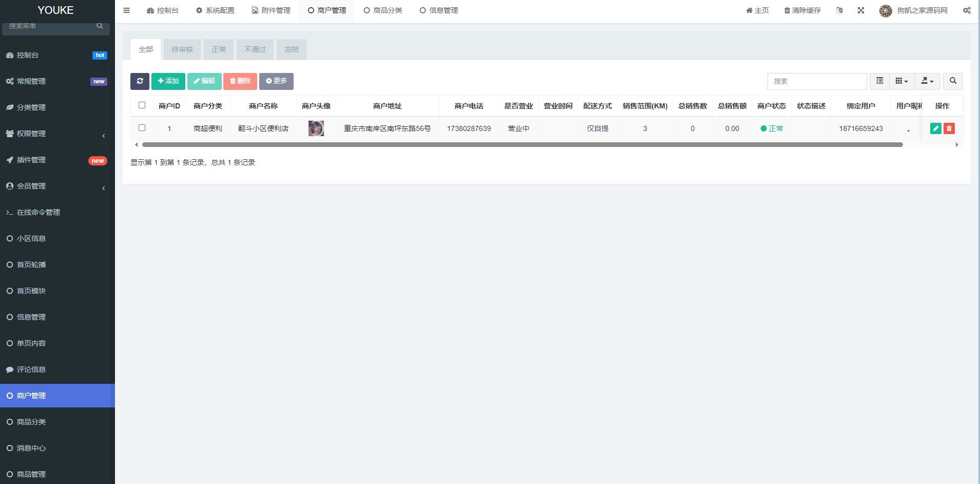The image size is (980, 484).
Task: Switch table to card view toggle
Action: [879, 81]
